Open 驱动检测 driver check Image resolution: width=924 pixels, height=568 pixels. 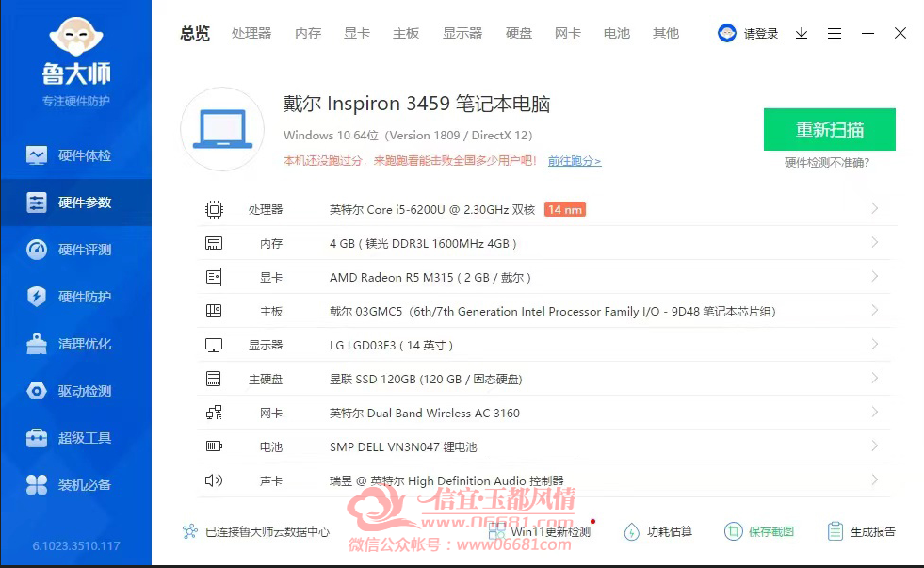tap(75, 391)
